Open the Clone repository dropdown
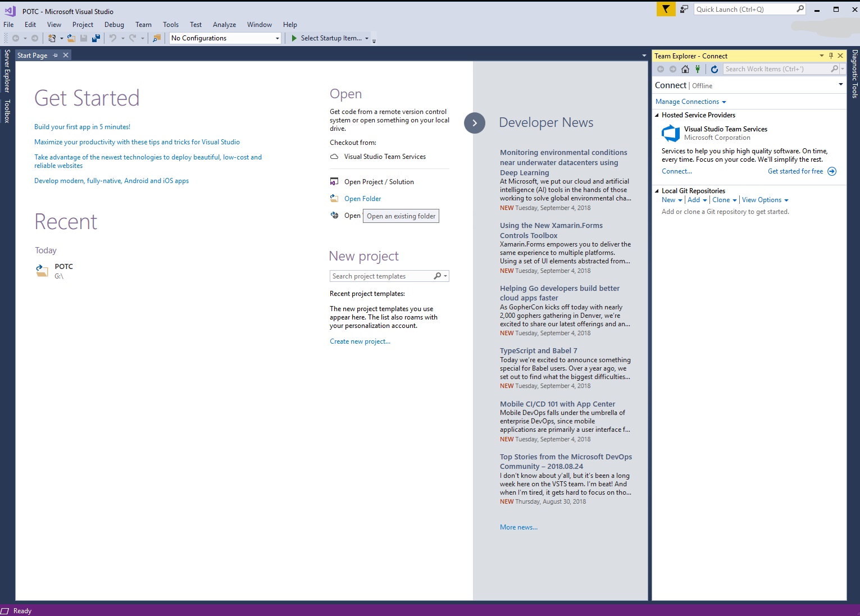The width and height of the screenshot is (860, 616). [725, 200]
